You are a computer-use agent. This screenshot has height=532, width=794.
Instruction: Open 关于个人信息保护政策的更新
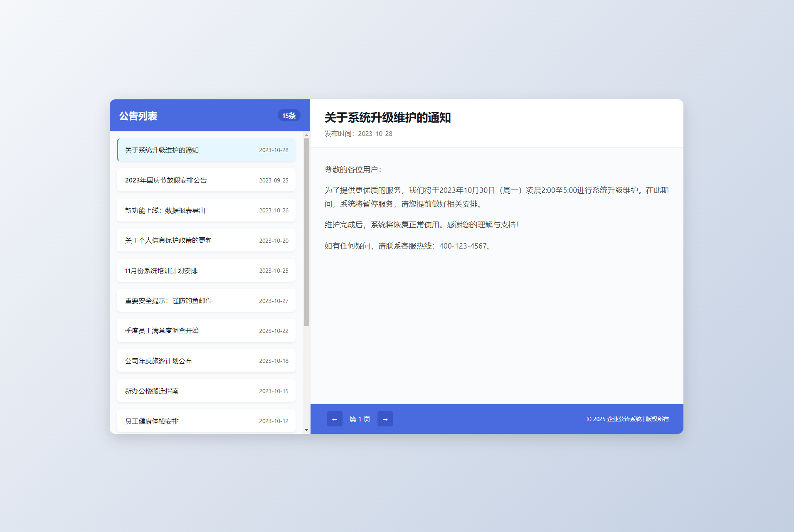205,240
